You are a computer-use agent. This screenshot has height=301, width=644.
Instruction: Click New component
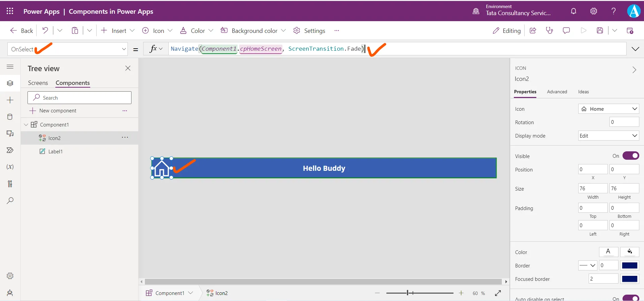pos(53,111)
